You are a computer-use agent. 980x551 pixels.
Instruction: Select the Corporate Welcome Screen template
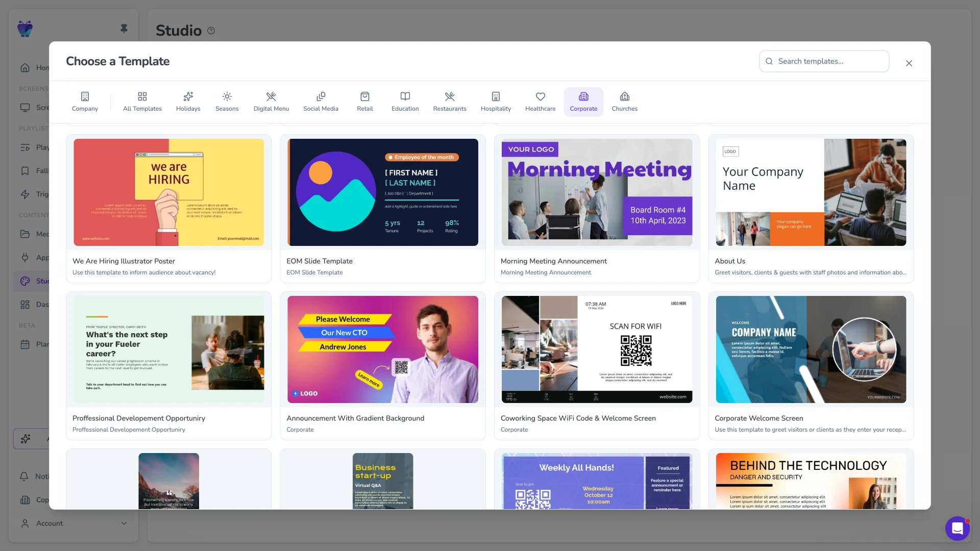(811, 366)
